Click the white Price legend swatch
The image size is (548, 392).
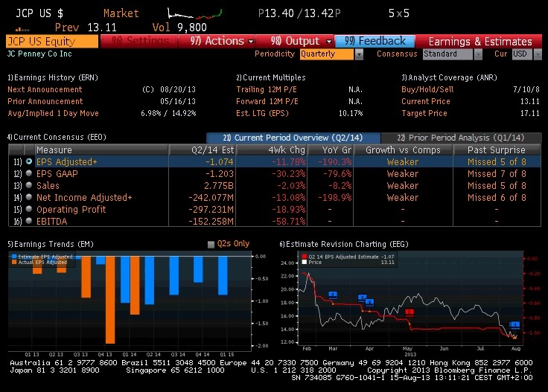pyautogui.click(x=304, y=262)
